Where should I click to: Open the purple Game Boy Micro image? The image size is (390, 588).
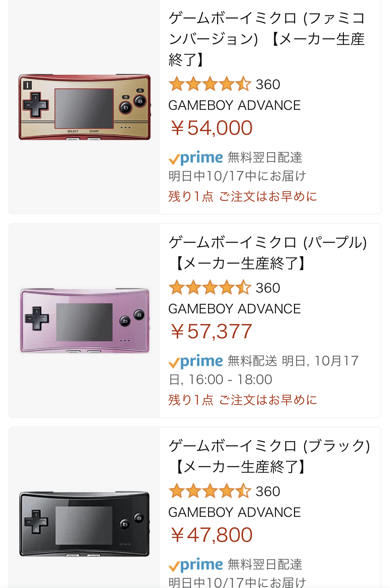point(85,321)
